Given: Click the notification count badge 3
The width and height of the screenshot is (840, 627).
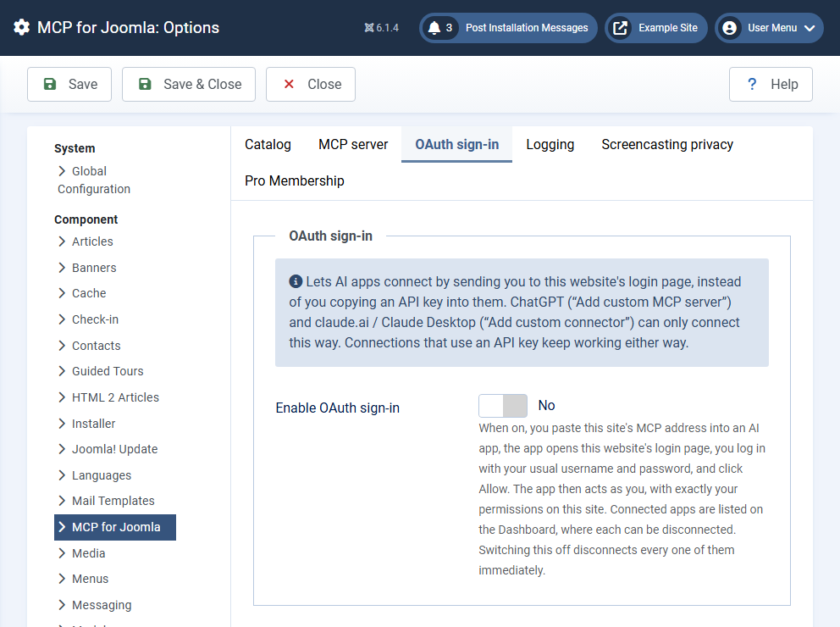Looking at the screenshot, I should pyautogui.click(x=449, y=28).
